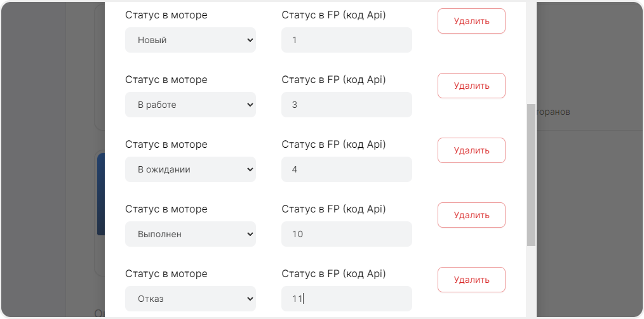Viewport: 644px width, 319px height.
Task: Open the status dropdown showing Новый
Action: coord(190,40)
